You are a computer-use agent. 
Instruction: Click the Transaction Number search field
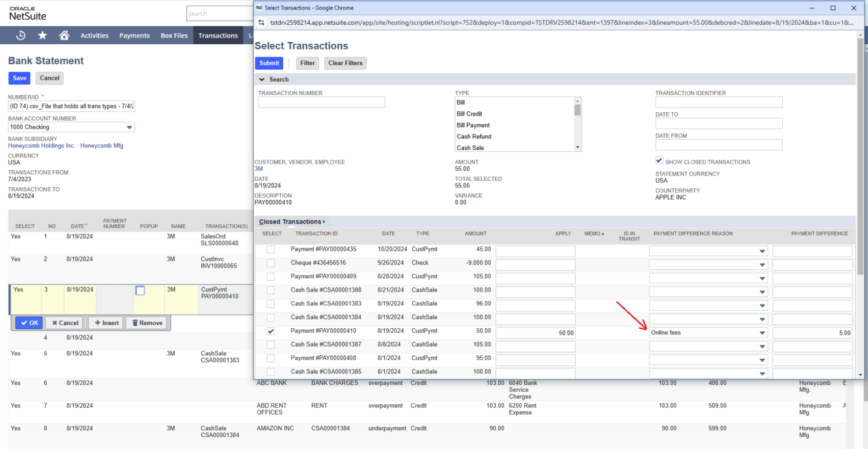[x=321, y=102]
